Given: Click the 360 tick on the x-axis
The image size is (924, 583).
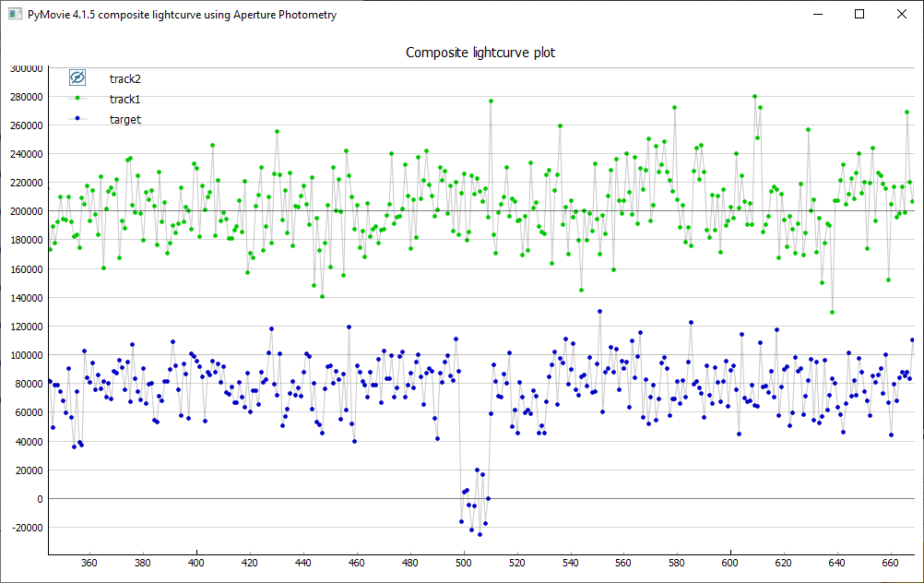Looking at the screenshot, I should [x=89, y=562].
